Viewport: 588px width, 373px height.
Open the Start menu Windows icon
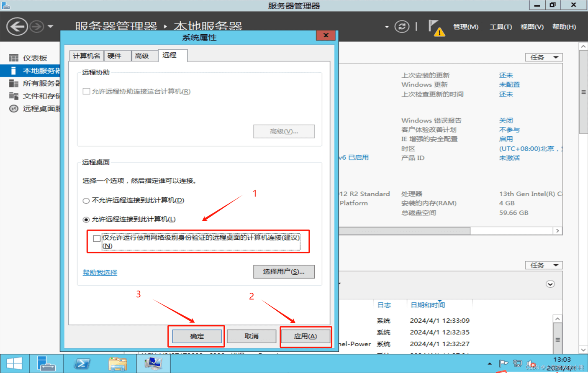(14, 363)
